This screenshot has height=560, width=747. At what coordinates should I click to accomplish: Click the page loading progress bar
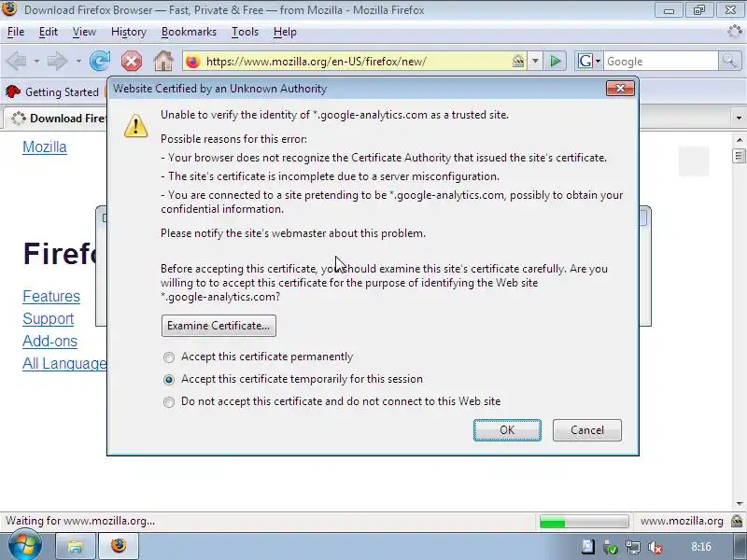coord(584,522)
